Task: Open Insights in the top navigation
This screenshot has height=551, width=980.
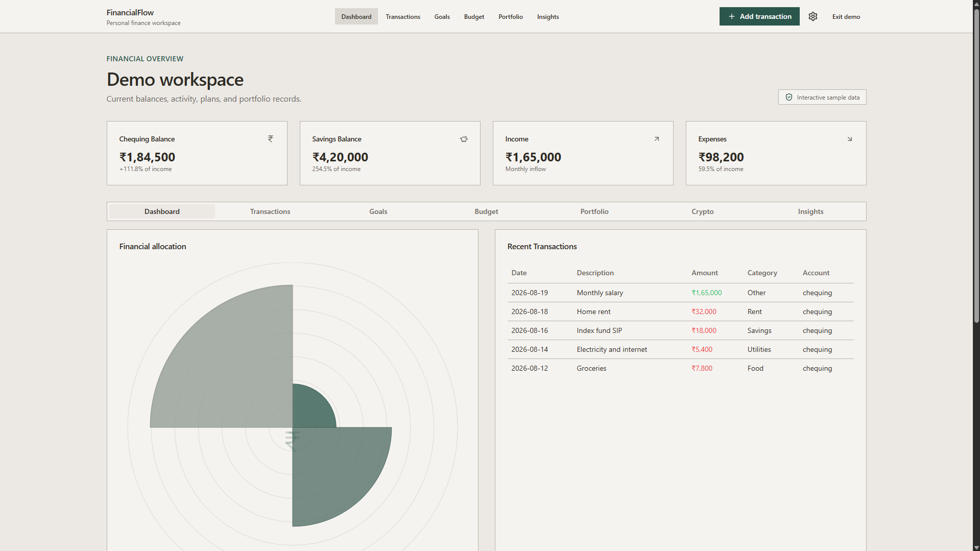Action: (x=548, y=16)
